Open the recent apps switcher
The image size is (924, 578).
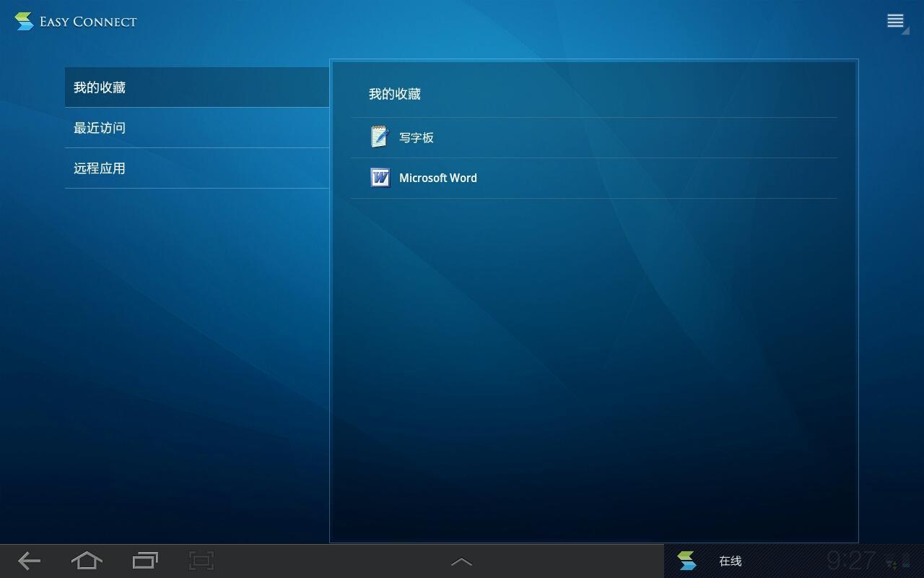click(x=145, y=561)
